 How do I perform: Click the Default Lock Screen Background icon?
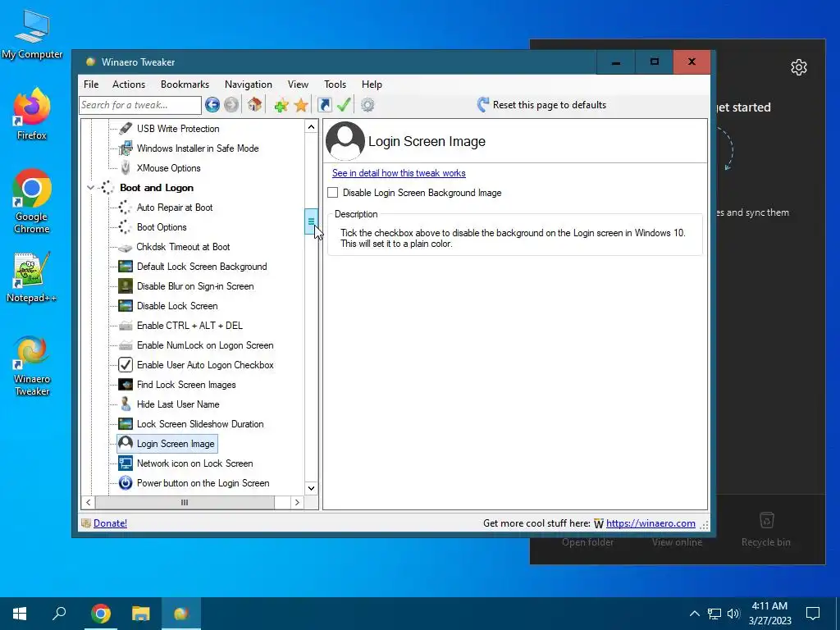tap(126, 267)
